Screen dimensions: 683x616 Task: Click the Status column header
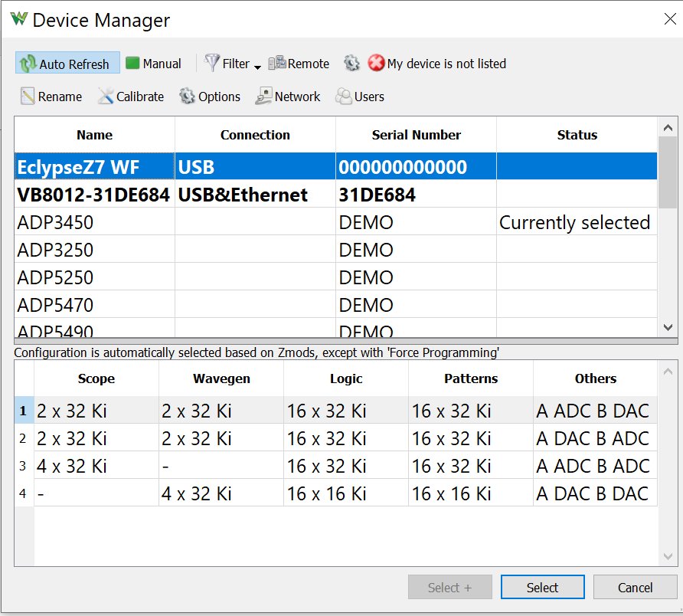click(577, 135)
